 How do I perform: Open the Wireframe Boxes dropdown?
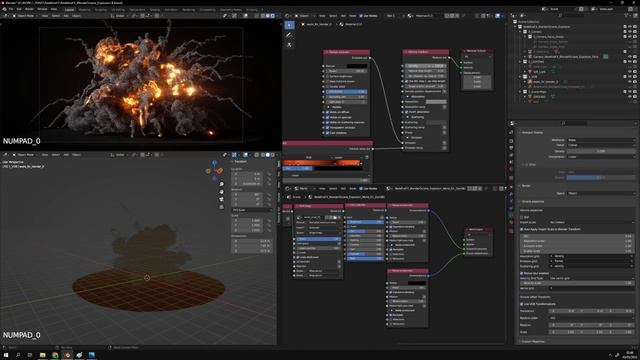coord(601,140)
